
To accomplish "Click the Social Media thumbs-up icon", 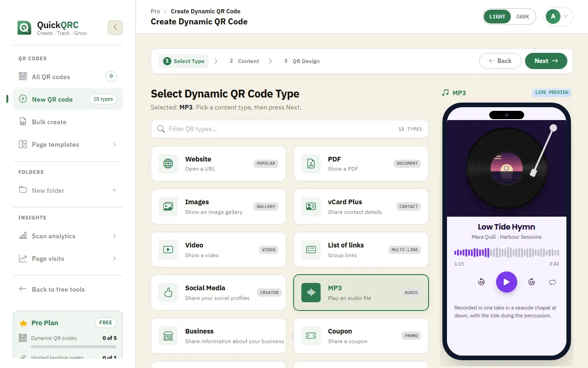I will 168,293.
